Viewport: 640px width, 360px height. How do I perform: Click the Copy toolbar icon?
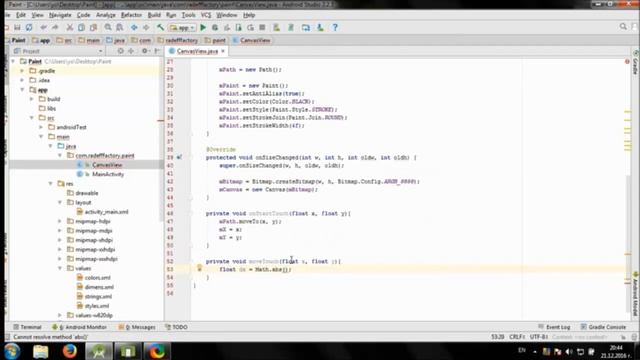[81, 27]
